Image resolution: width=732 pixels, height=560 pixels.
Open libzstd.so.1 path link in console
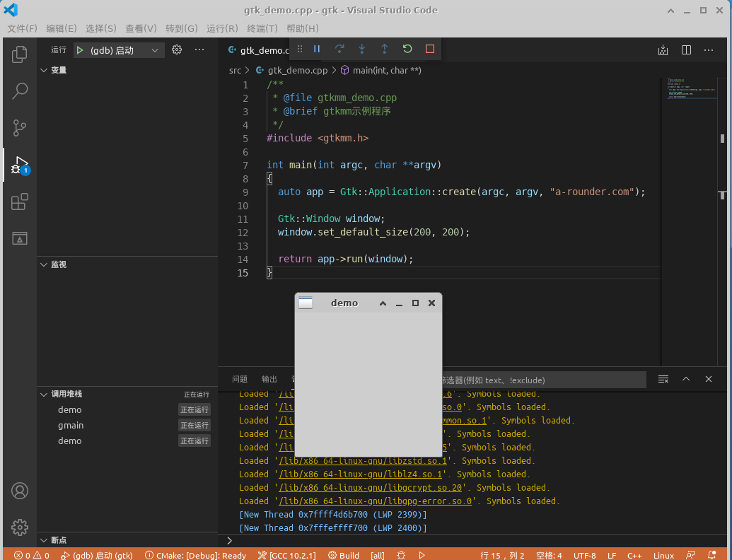363,460
